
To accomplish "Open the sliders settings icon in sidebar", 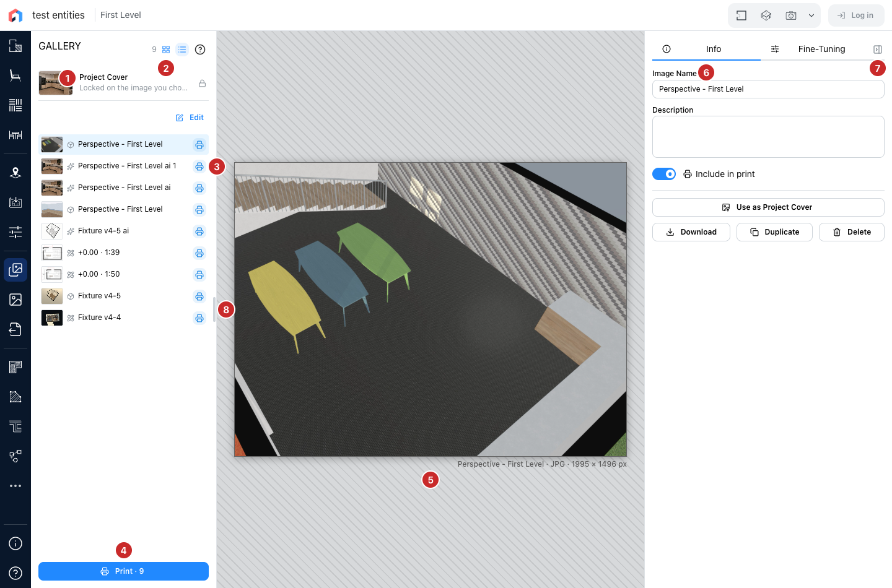I will coord(15,232).
